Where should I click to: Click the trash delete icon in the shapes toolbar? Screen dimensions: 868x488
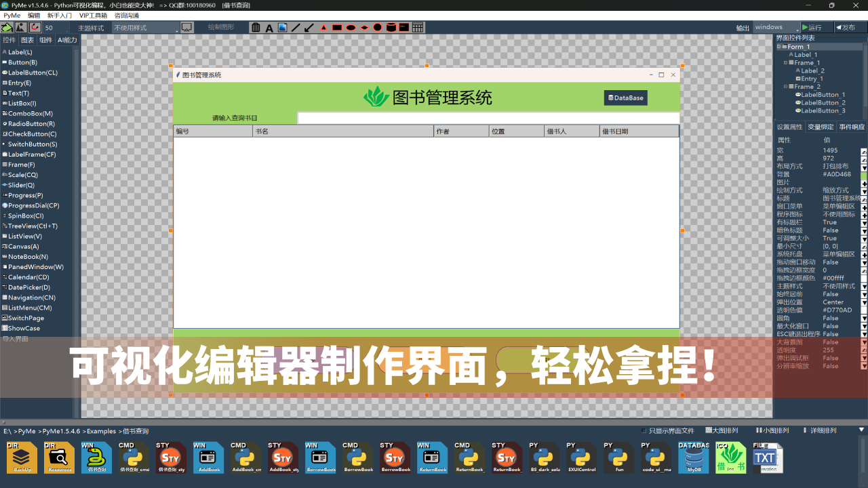coord(255,27)
